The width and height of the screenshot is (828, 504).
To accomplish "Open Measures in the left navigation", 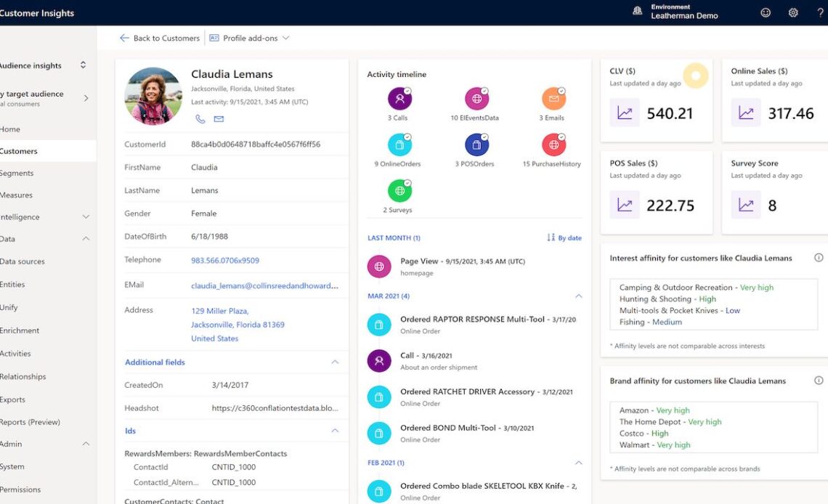I will pyautogui.click(x=17, y=195).
